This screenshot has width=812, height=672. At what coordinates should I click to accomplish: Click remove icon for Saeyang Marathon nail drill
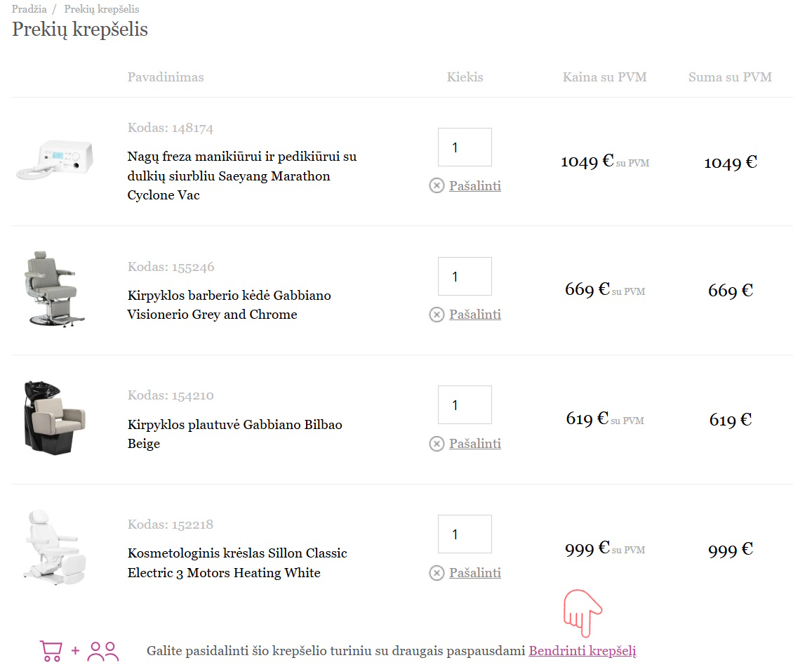[437, 185]
